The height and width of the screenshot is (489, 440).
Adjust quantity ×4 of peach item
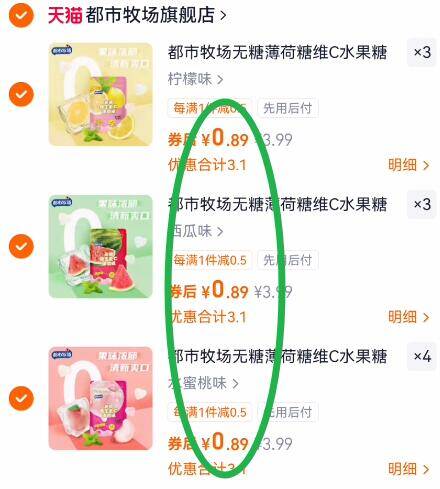(x=422, y=356)
